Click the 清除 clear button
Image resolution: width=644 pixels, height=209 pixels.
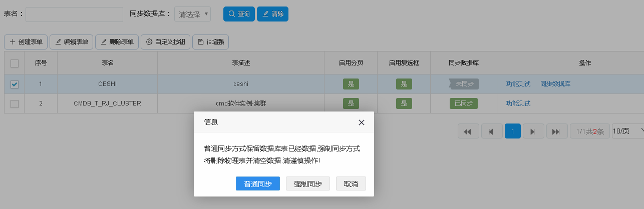[x=272, y=14]
